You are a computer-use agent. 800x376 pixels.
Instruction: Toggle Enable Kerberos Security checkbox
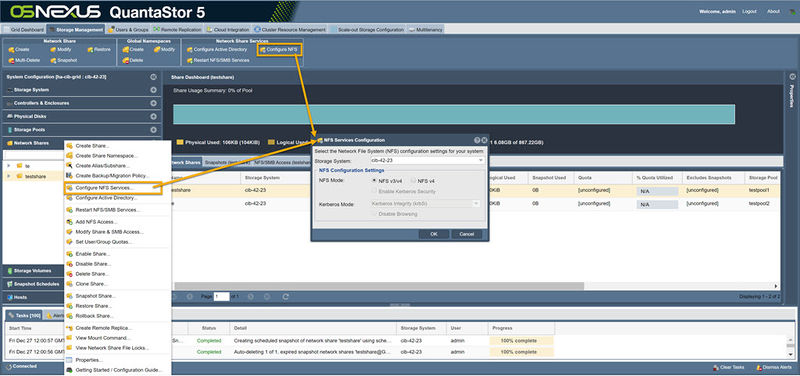point(374,191)
